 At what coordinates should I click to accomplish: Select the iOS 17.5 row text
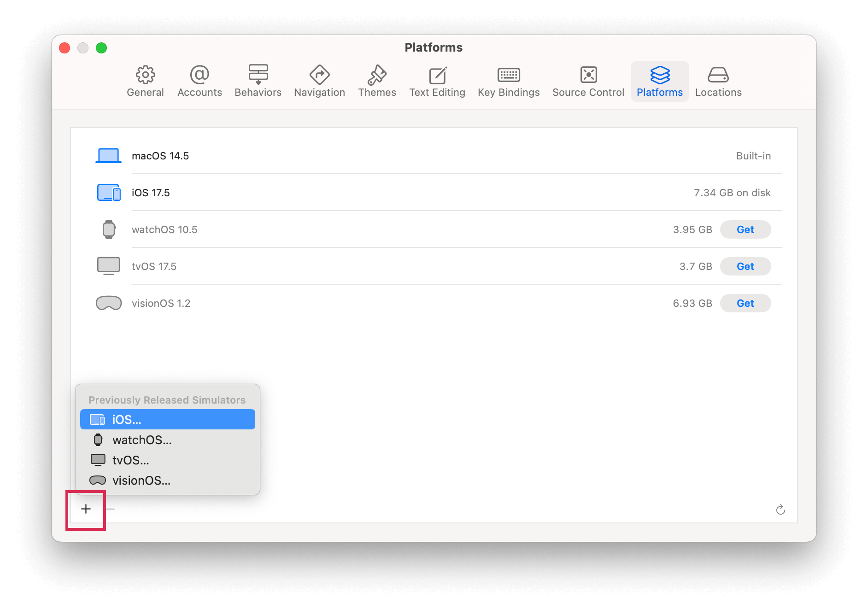point(151,193)
